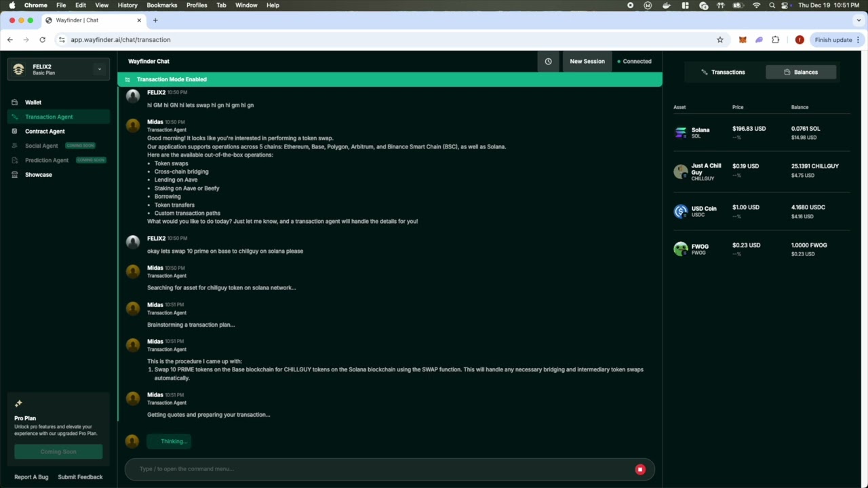Open the History menu
The image size is (868, 488).
point(127,5)
